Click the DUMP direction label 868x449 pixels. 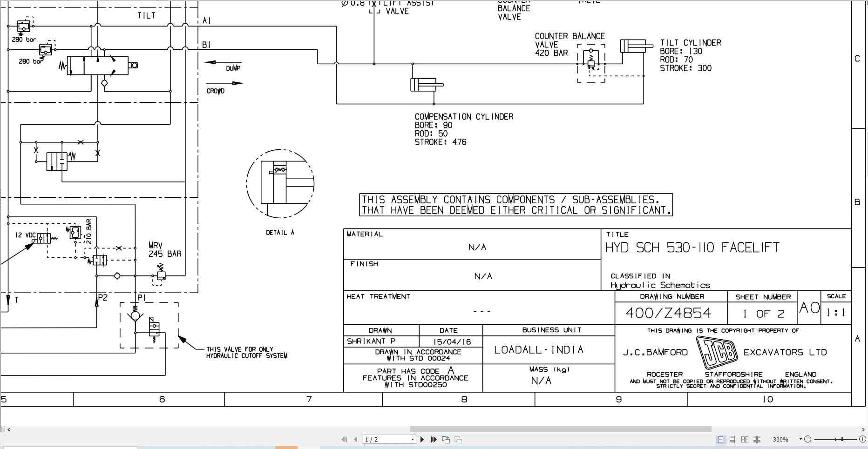coord(233,68)
